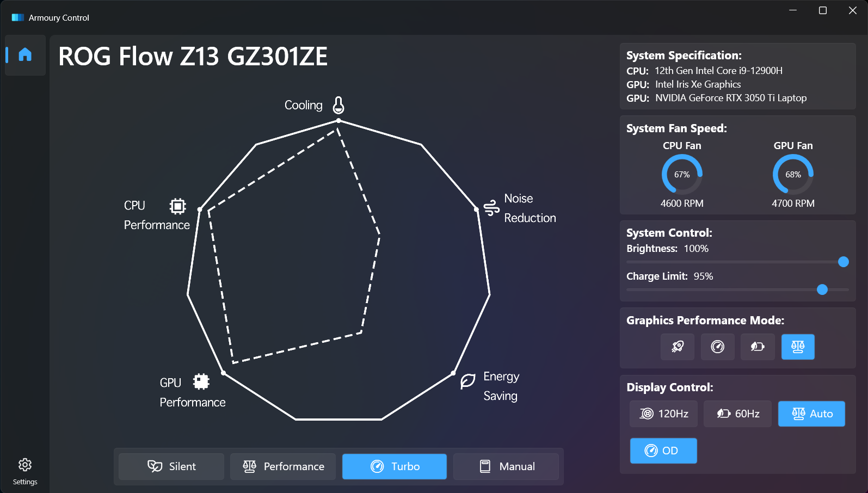Switch display refresh rate to 120Hz

(x=664, y=414)
